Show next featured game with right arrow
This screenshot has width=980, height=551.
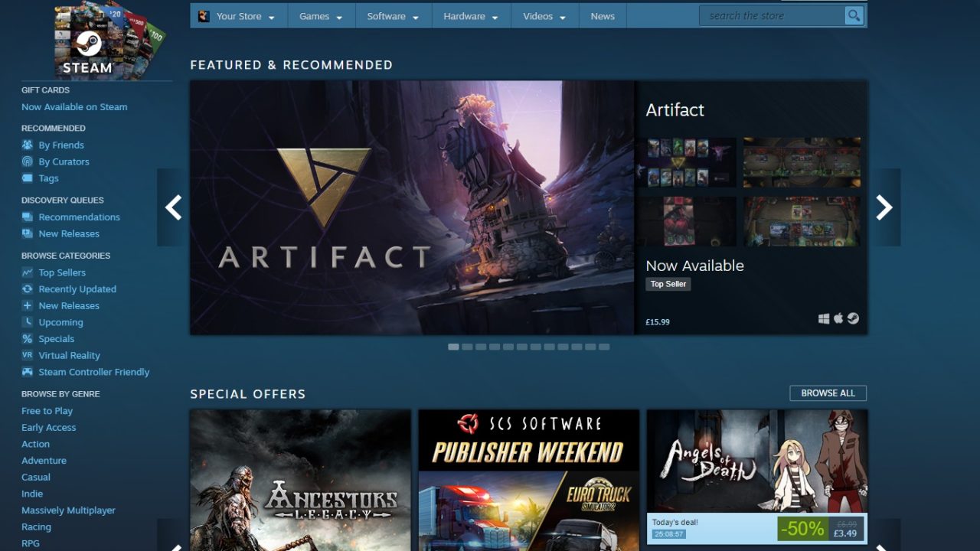(884, 207)
